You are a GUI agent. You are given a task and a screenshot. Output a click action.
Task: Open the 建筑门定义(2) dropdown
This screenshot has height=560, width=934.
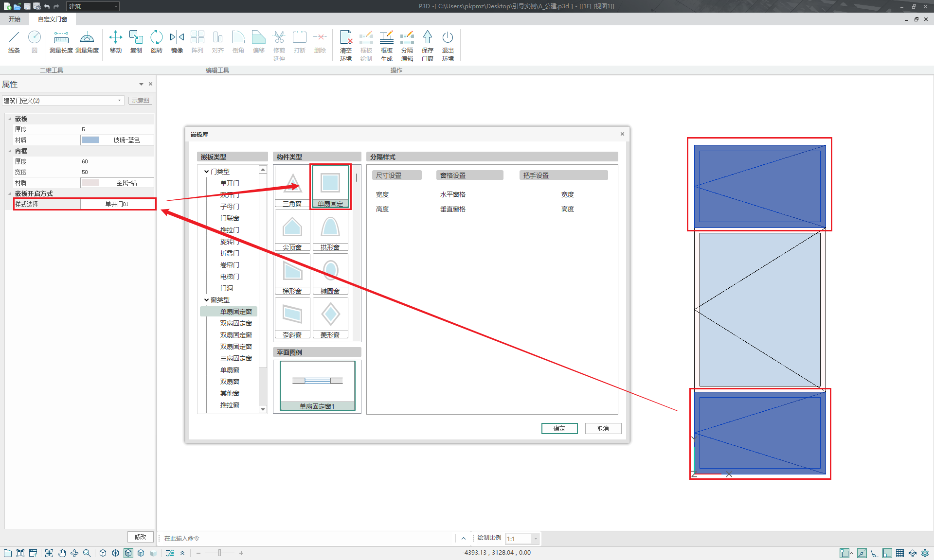click(x=119, y=101)
